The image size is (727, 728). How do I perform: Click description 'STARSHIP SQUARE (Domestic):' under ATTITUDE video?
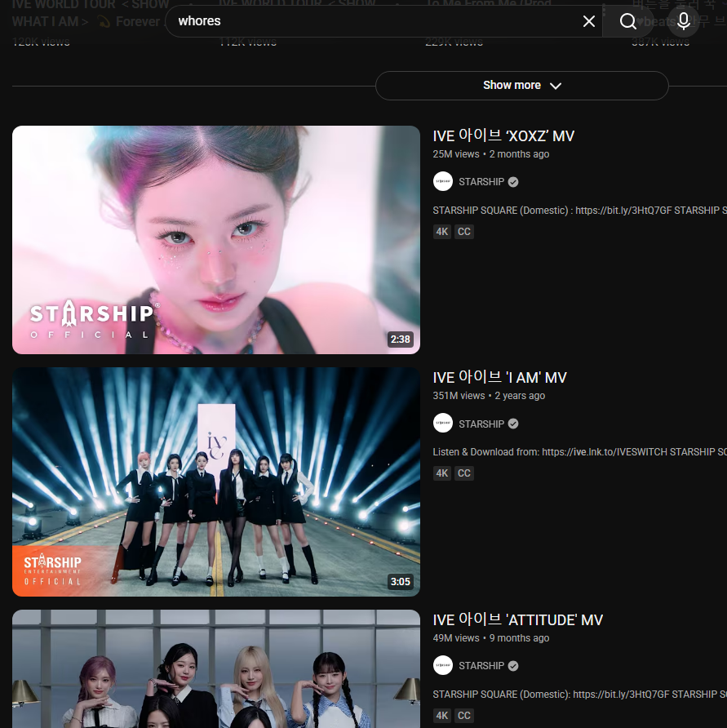pos(579,694)
